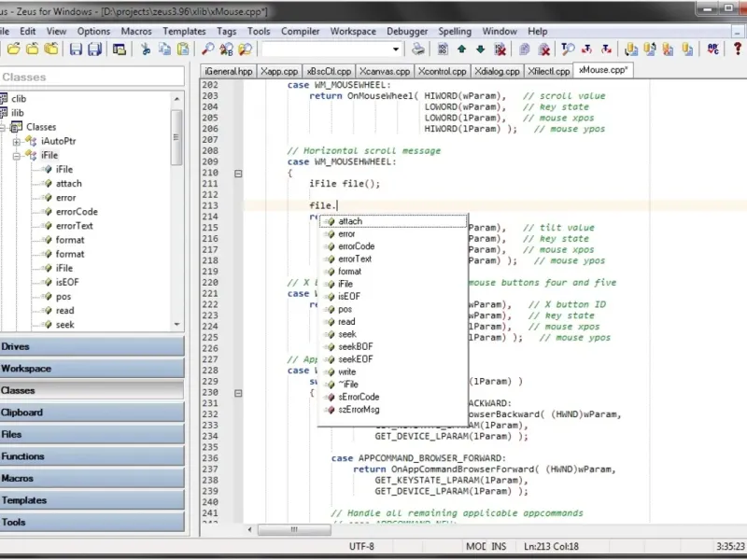Click the single floppy disk Save icon
Image resolution: width=747 pixels, height=560 pixels.
point(77,49)
